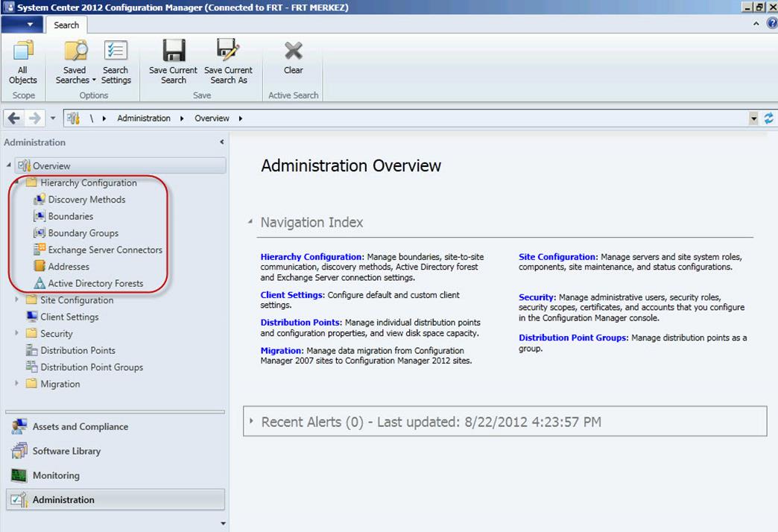Screen dimensions: 778x532
Task: Click the Recent Alerts header text
Action: pos(431,422)
